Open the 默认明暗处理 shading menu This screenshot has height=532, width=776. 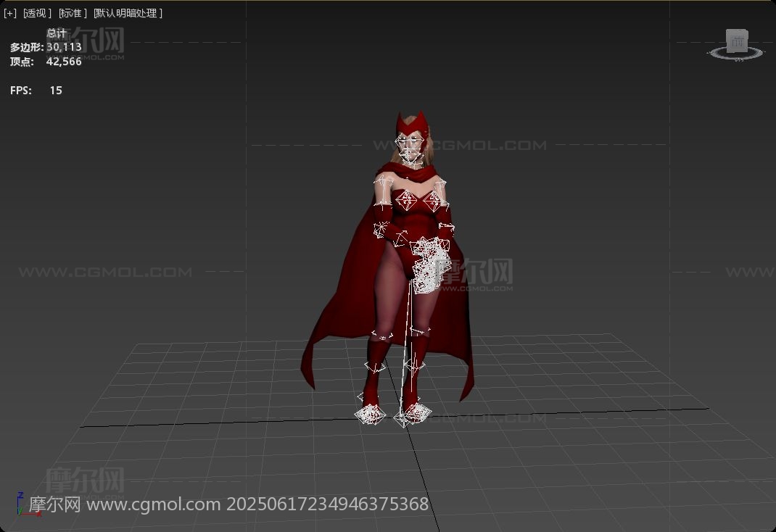(x=128, y=13)
